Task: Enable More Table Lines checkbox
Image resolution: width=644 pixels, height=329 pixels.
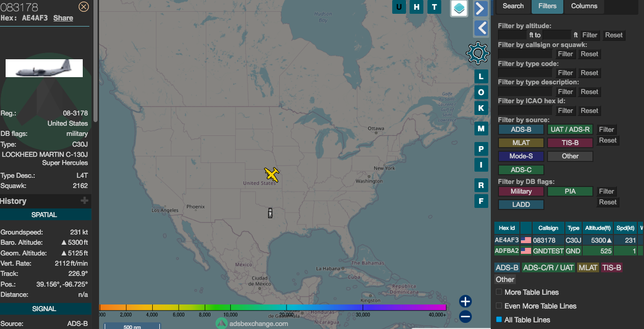Action: [x=499, y=292]
